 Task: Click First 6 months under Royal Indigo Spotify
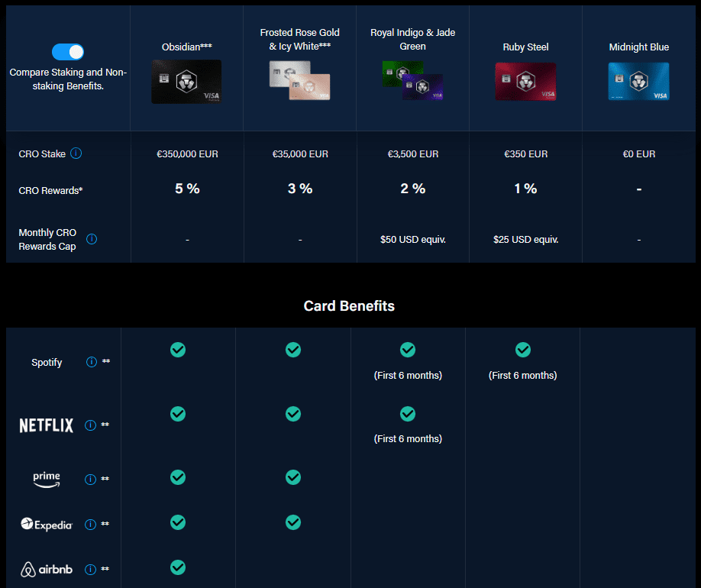408,376
